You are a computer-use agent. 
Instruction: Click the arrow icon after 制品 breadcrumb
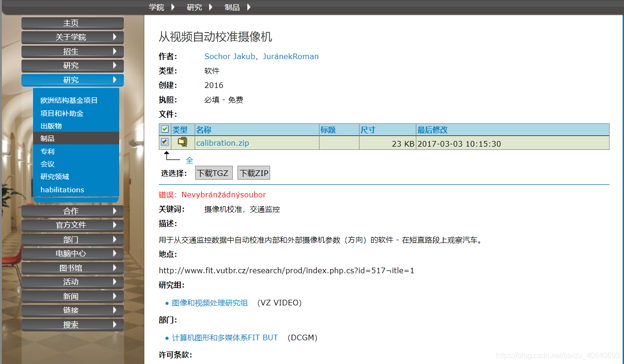coord(249,7)
